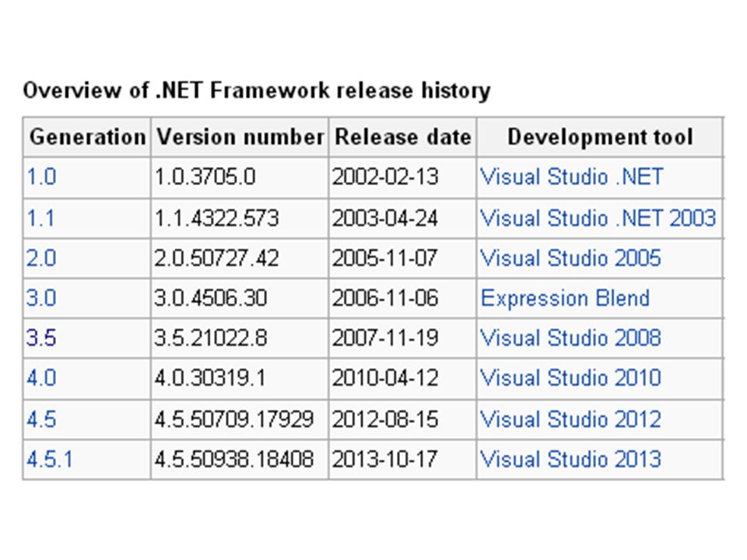Open the 4.0 generation link
The height and width of the screenshot is (560, 747).
[41, 379]
